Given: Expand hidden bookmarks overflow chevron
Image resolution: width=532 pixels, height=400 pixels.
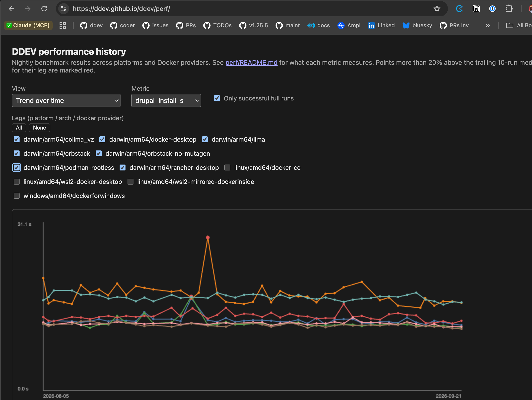Looking at the screenshot, I should click(x=487, y=25).
